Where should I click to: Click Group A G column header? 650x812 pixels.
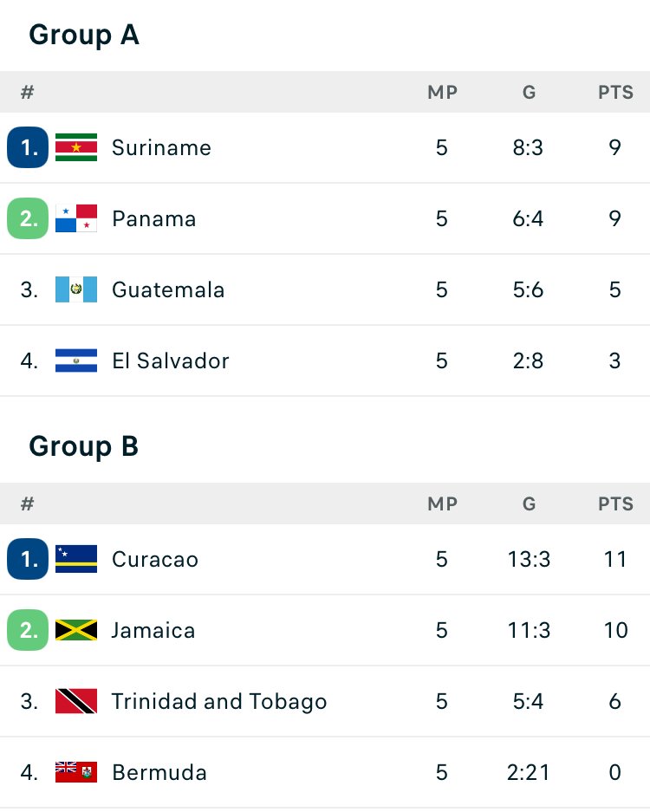[529, 92]
